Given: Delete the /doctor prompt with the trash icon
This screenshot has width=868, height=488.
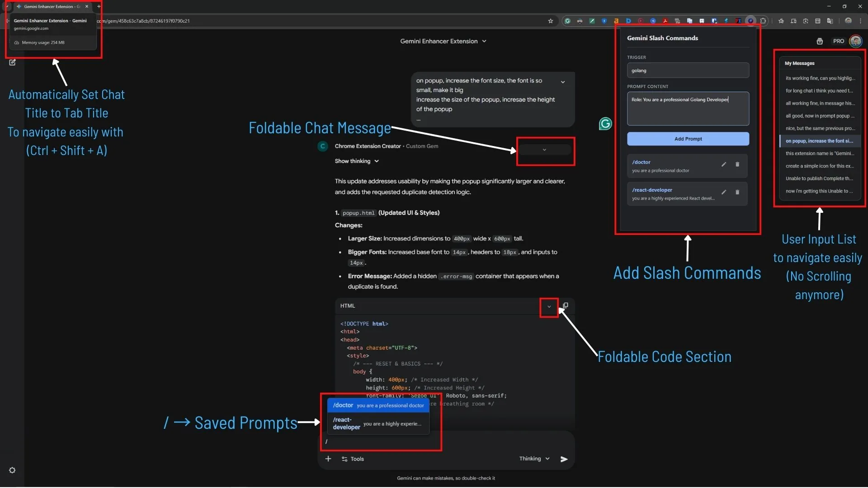Looking at the screenshot, I should click(737, 164).
